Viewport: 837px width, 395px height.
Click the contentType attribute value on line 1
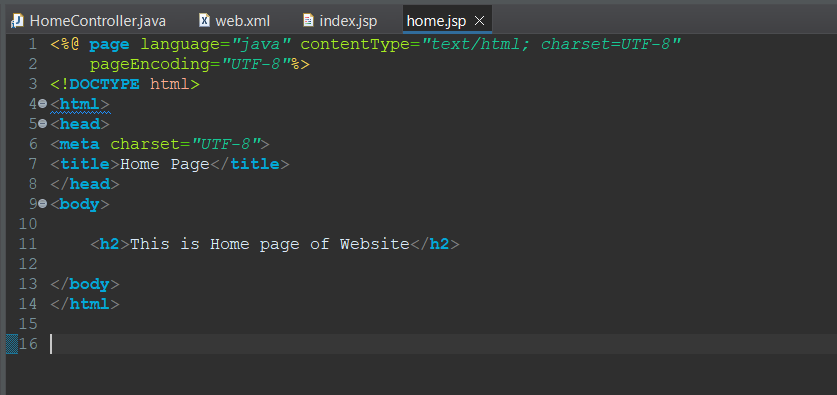click(x=552, y=44)
